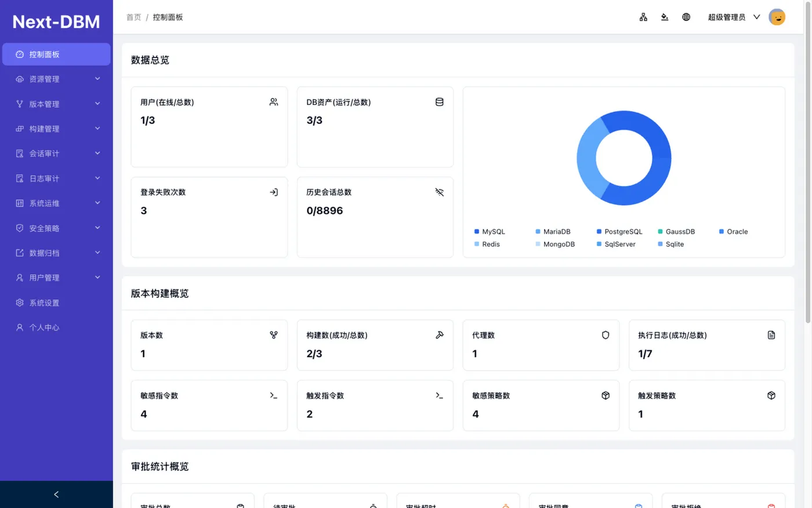This screenshot has height=508, width=812.
Task: Open 系统设置 in the sidebar
Action: [56, 302]
